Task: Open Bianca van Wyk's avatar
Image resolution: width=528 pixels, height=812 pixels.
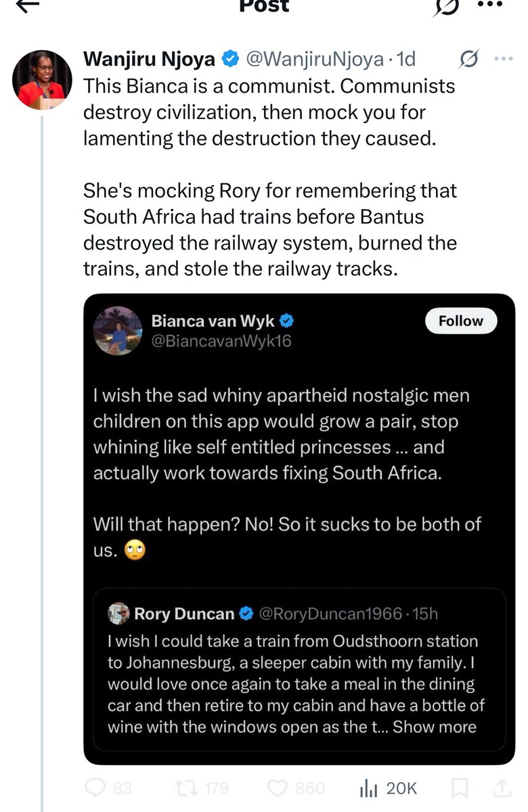Action: (x=118, y=331)
